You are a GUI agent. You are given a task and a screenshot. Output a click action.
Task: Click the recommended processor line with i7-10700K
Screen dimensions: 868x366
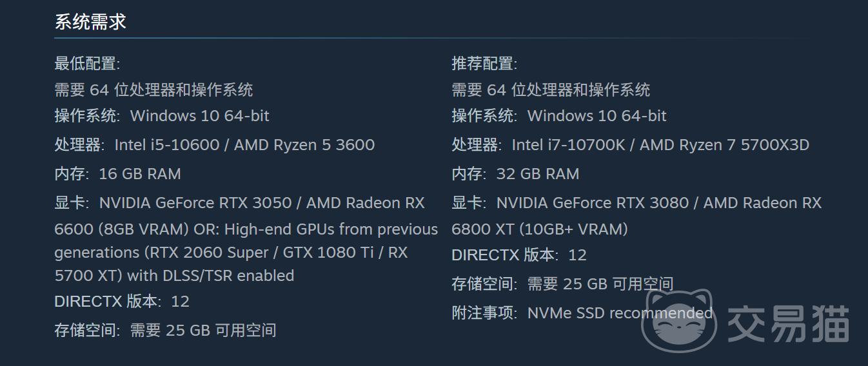630,145
